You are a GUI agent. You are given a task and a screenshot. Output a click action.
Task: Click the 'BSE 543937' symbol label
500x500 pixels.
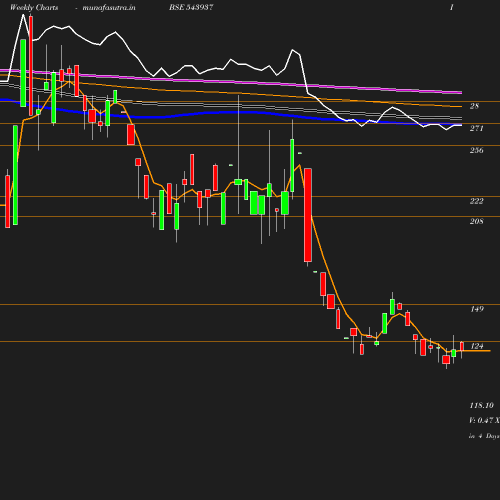coord(191,7)
